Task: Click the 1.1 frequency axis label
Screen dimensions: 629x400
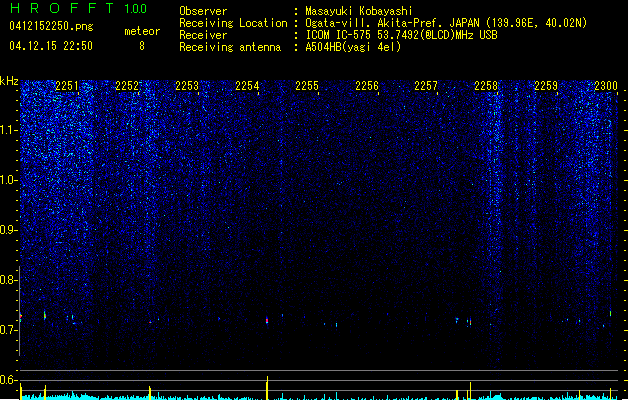Action: pos(9,130)
